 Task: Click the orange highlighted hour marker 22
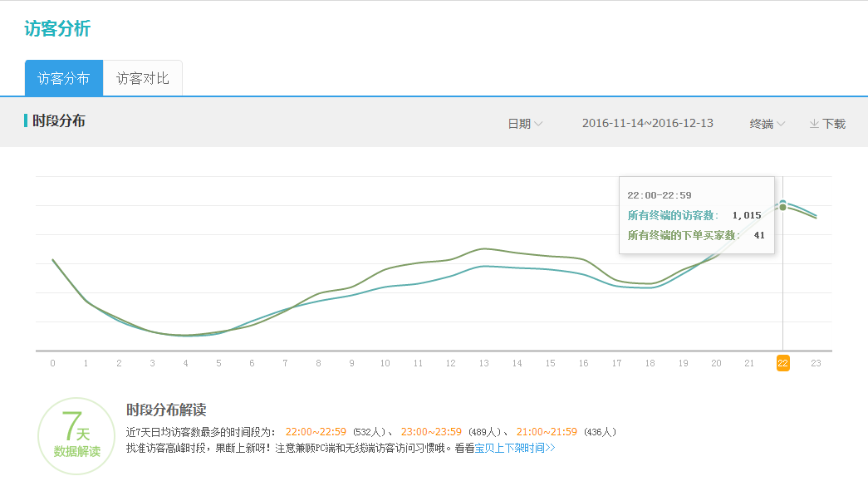click(782, 362)
